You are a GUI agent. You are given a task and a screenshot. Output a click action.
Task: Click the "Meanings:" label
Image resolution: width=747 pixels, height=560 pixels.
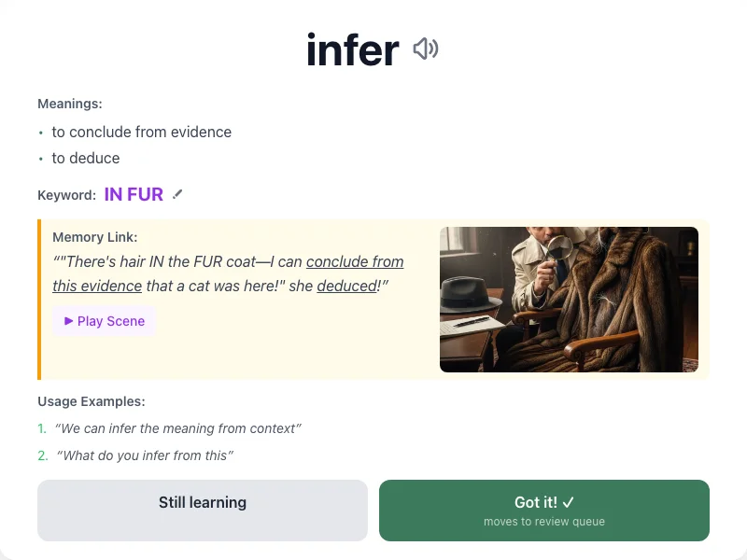click(69, 104)
